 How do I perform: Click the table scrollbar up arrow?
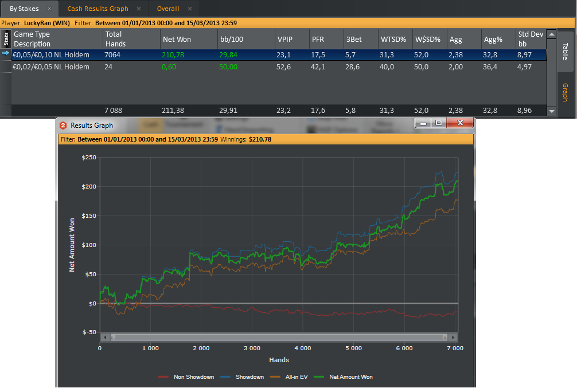[x=551, y=34]
